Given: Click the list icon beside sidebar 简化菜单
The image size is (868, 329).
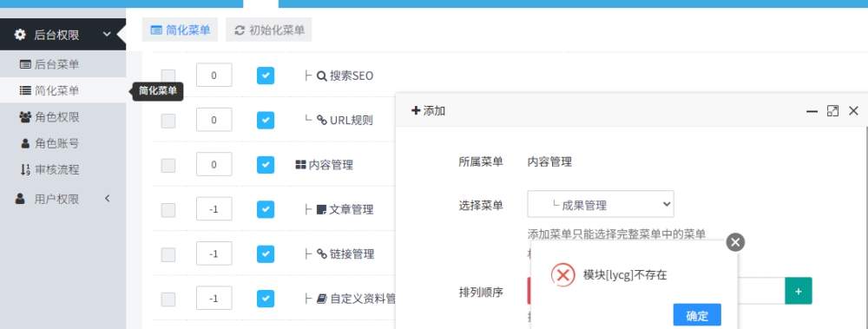Looking at the screenshot, I should (25, 90).
